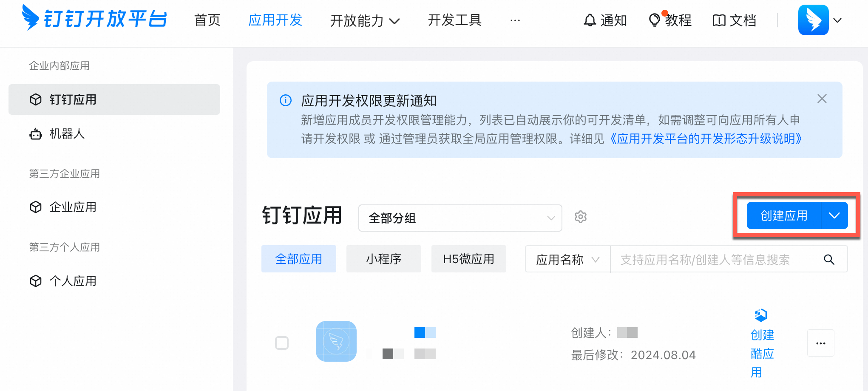This screenshot has height=391, width=868.
Task: Open the ellipsis menu on the app row
Action: point(820,343)
